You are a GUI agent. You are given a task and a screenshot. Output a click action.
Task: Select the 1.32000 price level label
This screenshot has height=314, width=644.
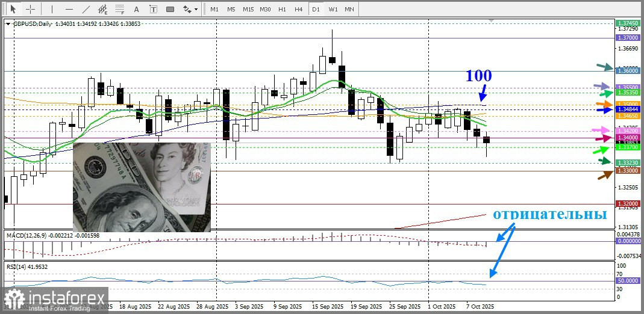tap(628, 204)
